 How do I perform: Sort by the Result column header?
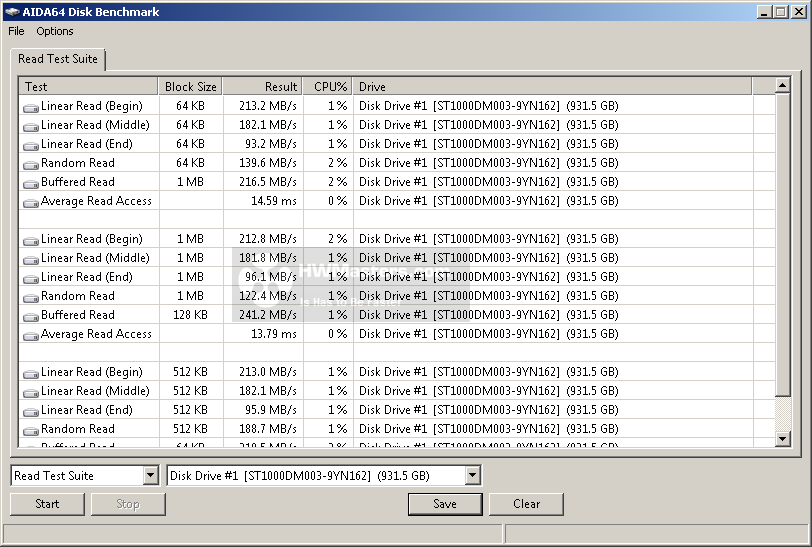tap(263, 87)
